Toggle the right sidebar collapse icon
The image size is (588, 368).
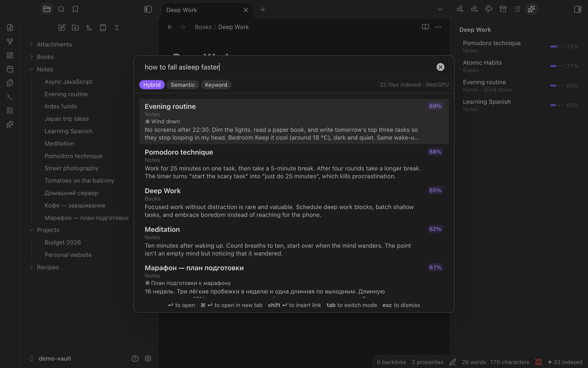[x=578, y=9]
